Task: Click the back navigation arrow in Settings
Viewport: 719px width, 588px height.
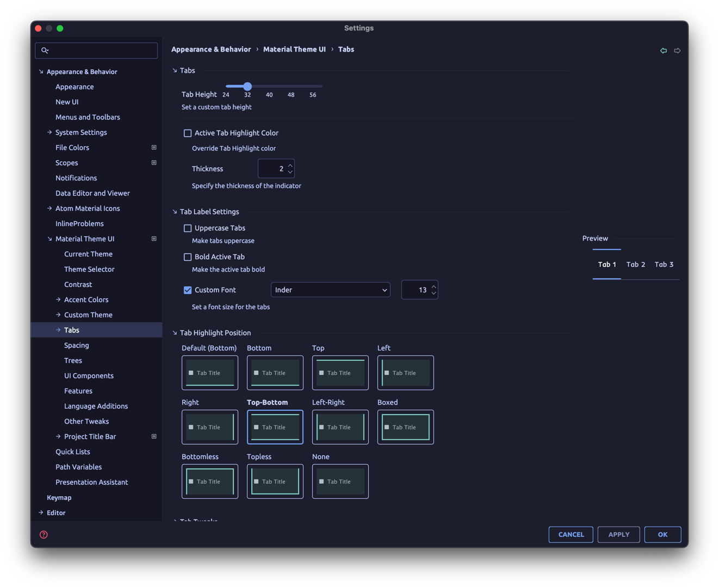Action: point(664,50)
